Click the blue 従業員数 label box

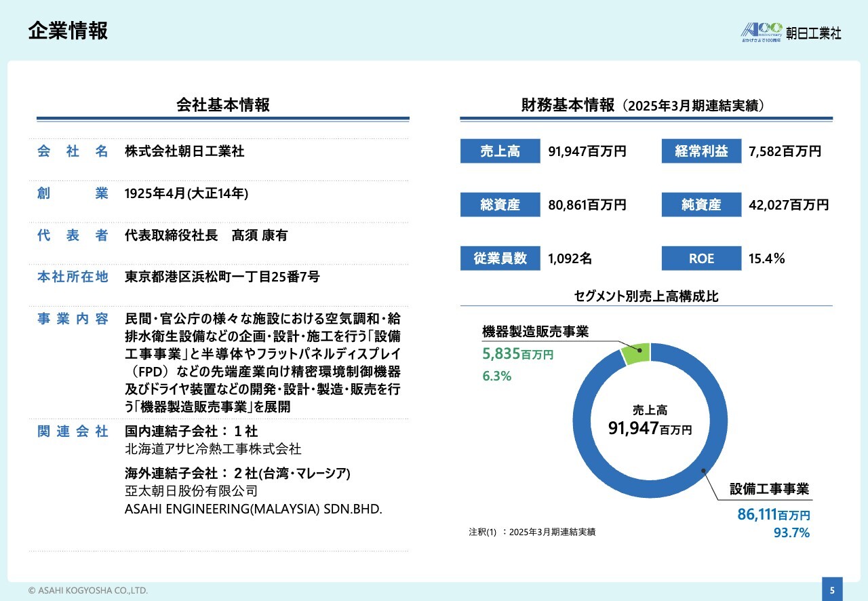500,258
